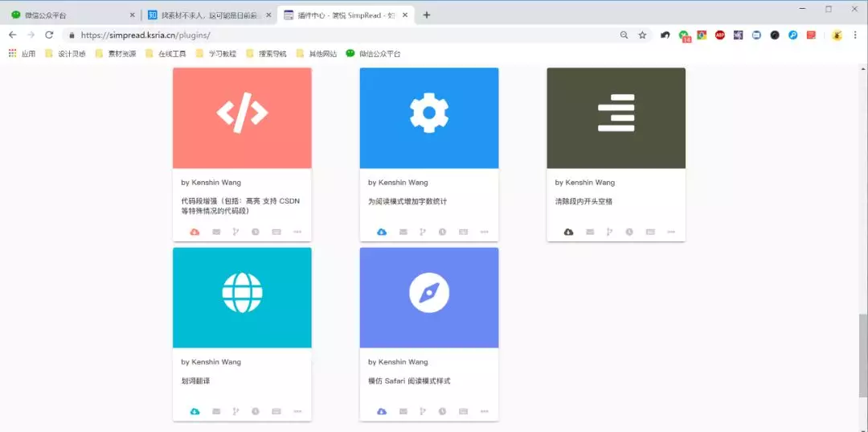Click the vertical page scrollbar thumb
868x432 pixels.
863,355
